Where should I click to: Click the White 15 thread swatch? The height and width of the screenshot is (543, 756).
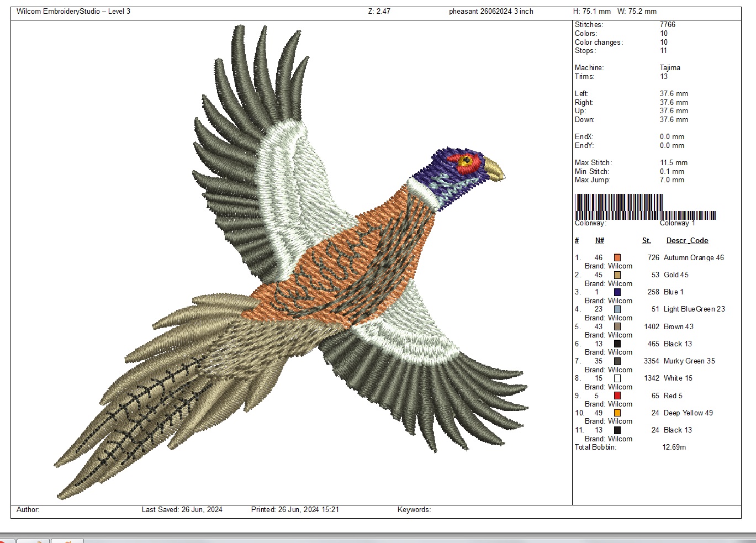(617, 378)
